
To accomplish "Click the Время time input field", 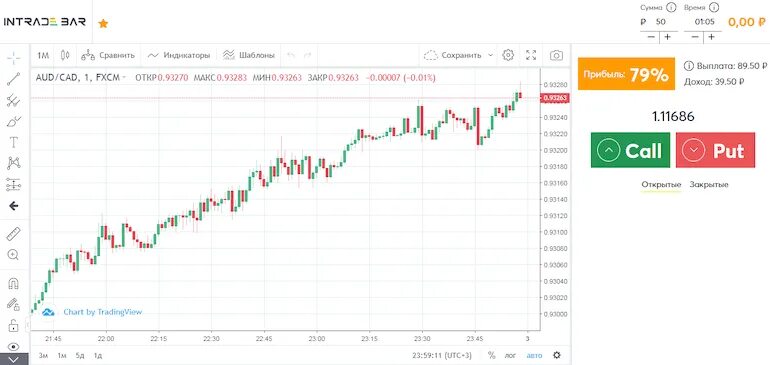I will tap(704, 22).
